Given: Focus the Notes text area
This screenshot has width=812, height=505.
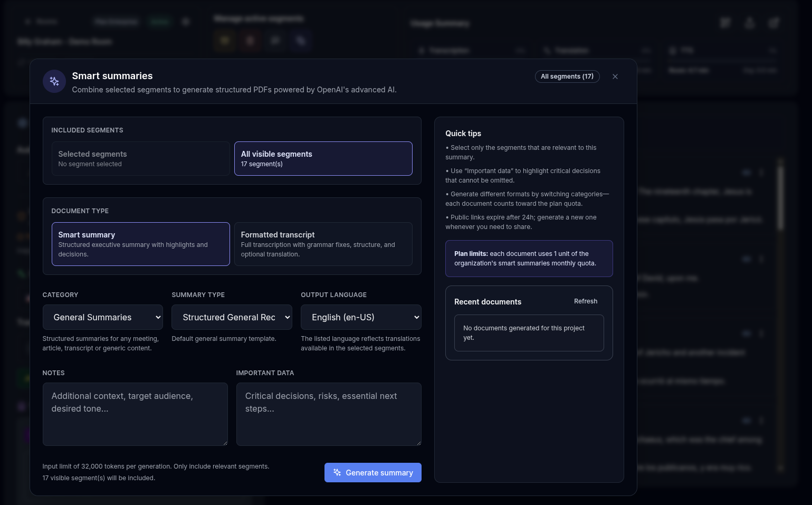Looking at the screenshot, I should (x=135, y=414).
